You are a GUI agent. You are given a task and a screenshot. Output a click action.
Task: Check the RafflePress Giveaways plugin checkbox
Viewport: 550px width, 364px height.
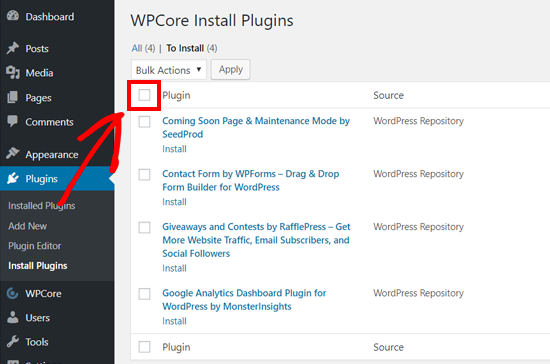click(144, 228)
